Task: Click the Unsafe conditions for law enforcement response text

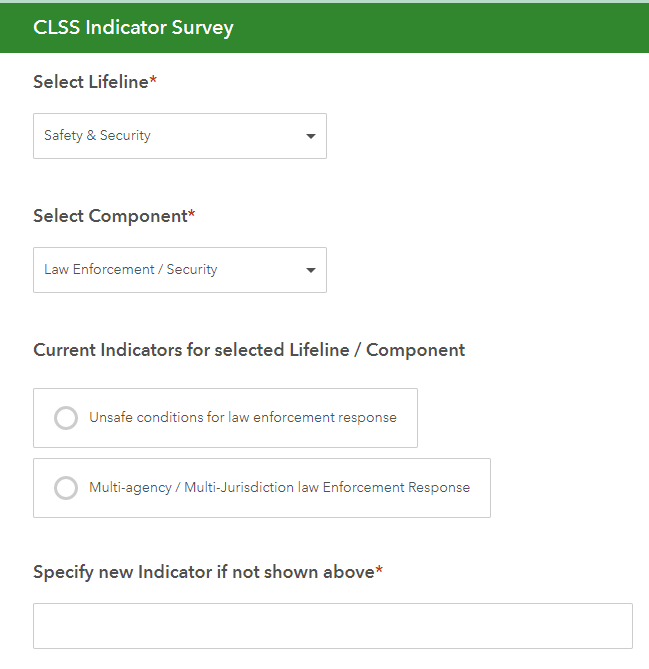Action: click(x=243, y=417)
